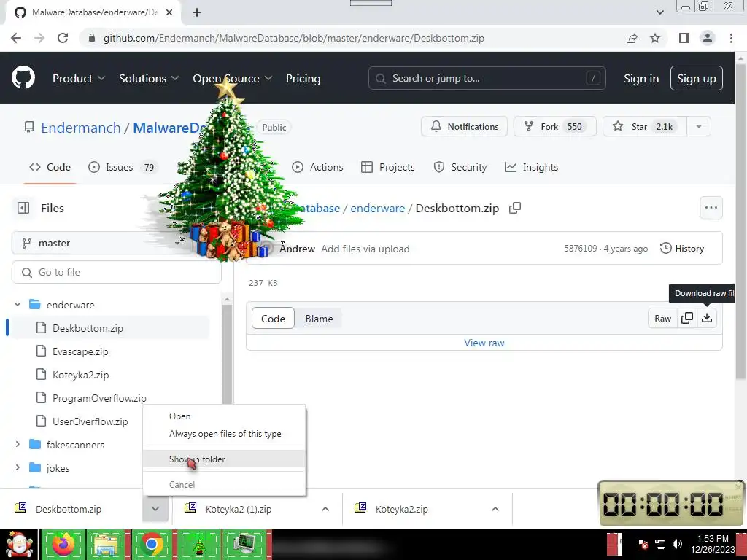Open Chrome from the taskbar
Image resolution: width=747 pixels, height=560 pixels.
tap(152, 544)
